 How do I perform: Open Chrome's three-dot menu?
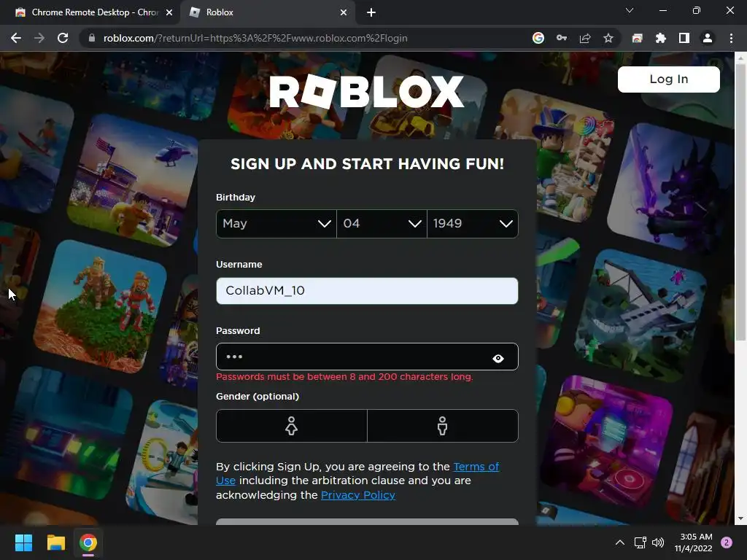pyautogui.click(x=731, y=38)
